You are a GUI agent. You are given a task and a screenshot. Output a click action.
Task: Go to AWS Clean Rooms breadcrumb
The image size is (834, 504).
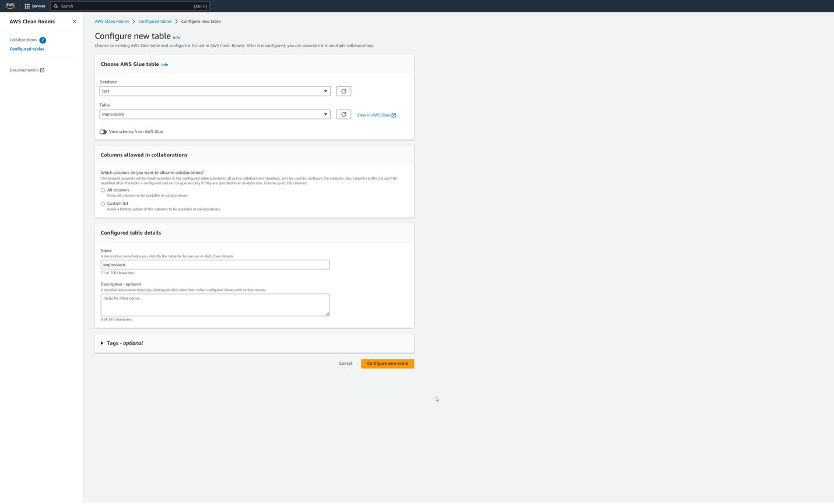(112, 22)
